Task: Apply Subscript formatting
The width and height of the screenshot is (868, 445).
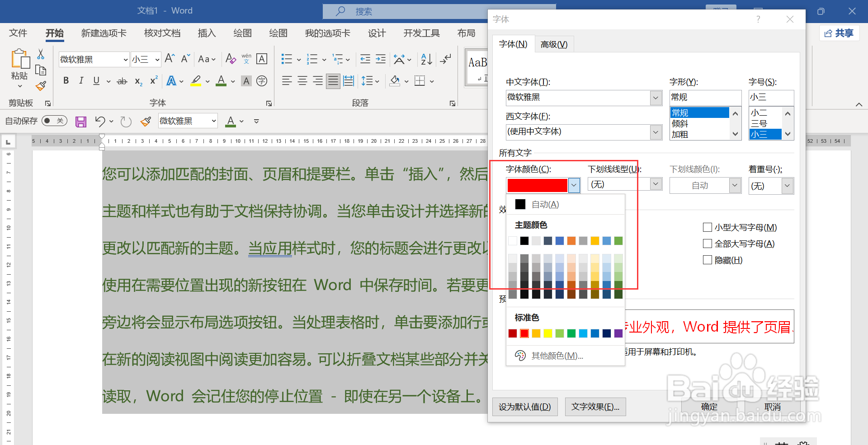Action: coord(138,81)
